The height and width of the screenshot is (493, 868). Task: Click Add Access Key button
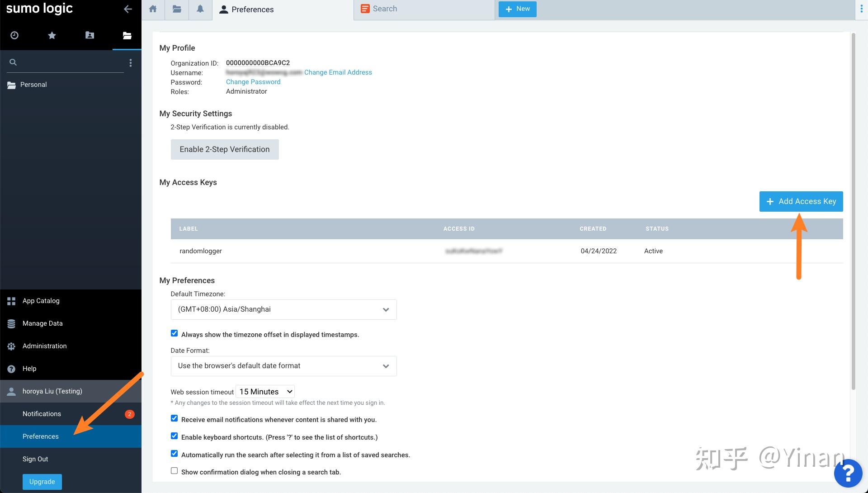[x=801, y=201]
